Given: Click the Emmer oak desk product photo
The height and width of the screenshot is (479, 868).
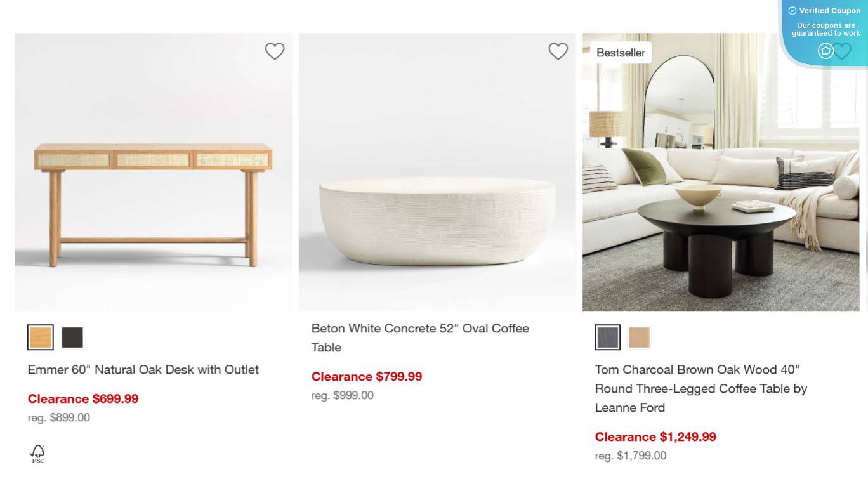Looking at the screenshot, I should [154, 171].
